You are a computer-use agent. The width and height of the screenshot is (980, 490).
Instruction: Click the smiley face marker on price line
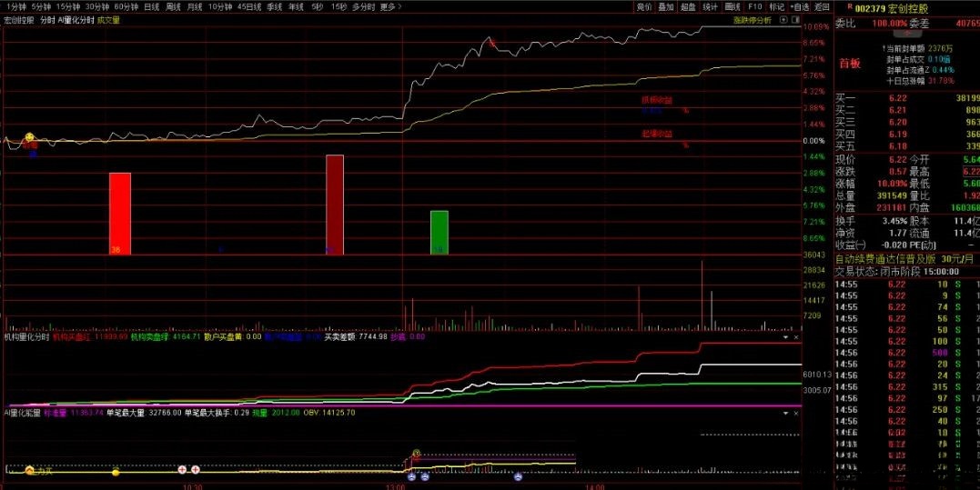point(29,136)
